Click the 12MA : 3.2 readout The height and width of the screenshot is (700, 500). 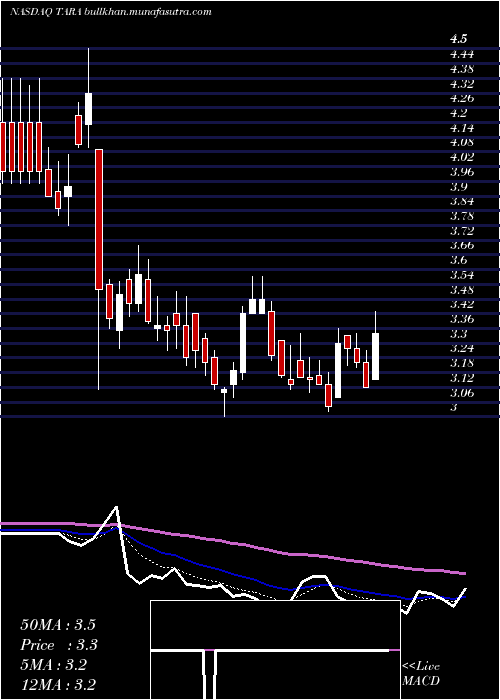[x=58, y=685]
